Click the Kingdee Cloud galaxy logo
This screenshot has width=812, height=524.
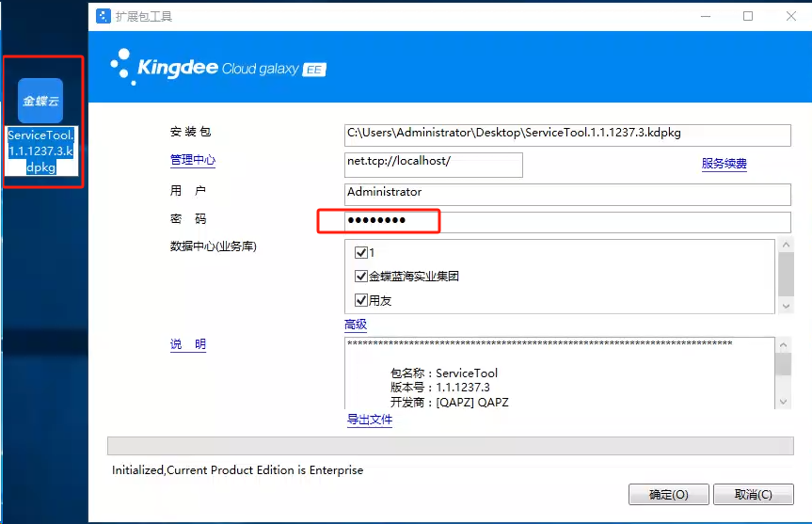click(x=218, y=68)
